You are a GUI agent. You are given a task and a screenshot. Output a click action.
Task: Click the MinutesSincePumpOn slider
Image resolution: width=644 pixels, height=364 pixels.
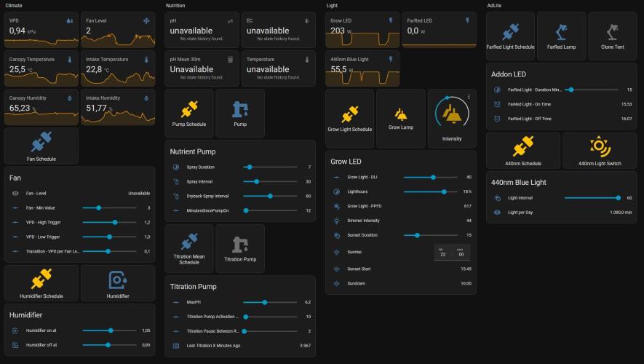click(x=270, y=211)
